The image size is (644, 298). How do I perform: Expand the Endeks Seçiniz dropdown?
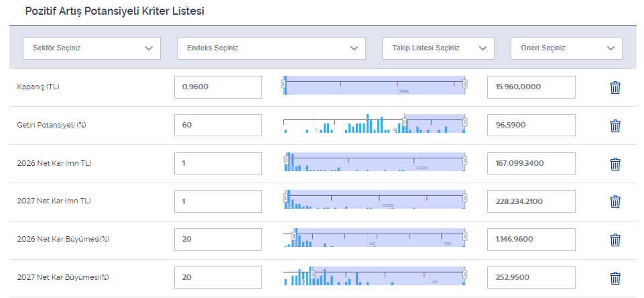coord(271,48)
